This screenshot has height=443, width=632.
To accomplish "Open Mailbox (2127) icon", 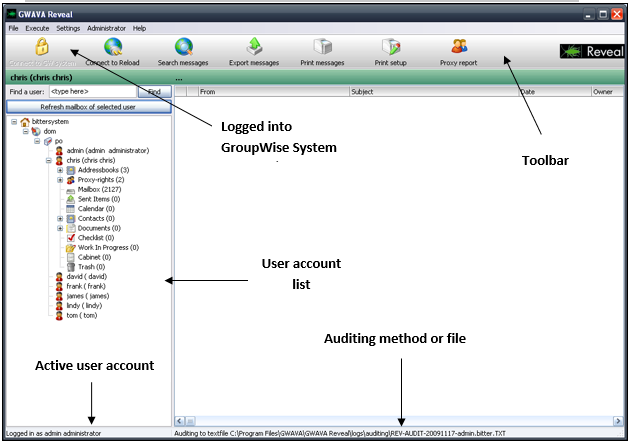I will pos(71,190).
